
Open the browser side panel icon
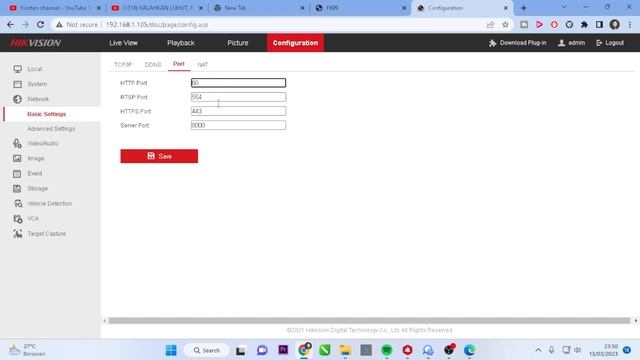pyautogui.click(x=599, y=24)
